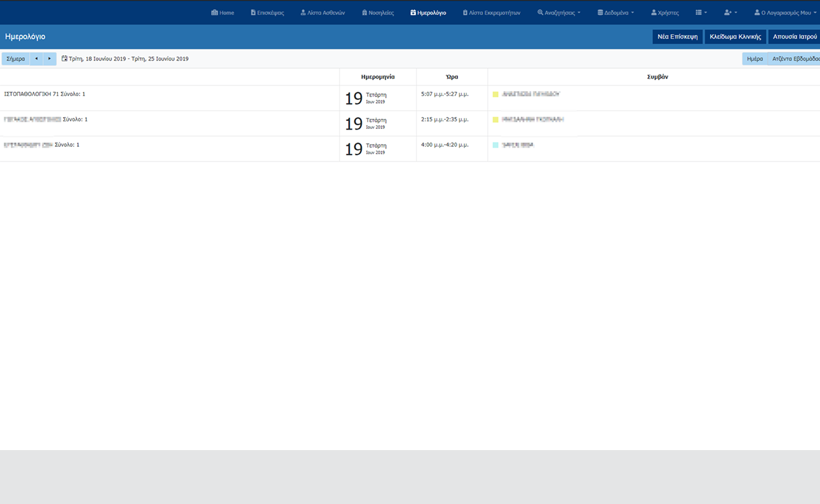Screen dimensions: 820x504
Task: Open Λίστα Εκκρεμοτήτων in the navbar
Action: tap(492, 12)
